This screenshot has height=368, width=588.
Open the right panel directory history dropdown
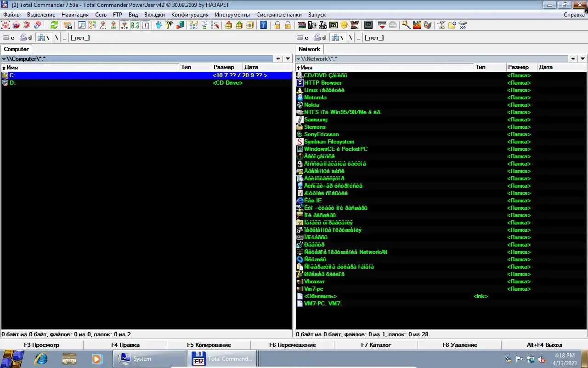(582, 58)
